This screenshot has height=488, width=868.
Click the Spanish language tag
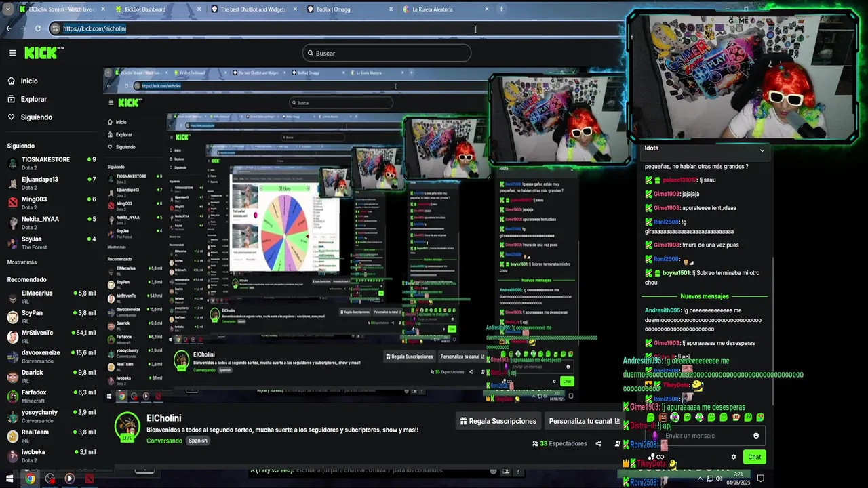coord(198,441)
